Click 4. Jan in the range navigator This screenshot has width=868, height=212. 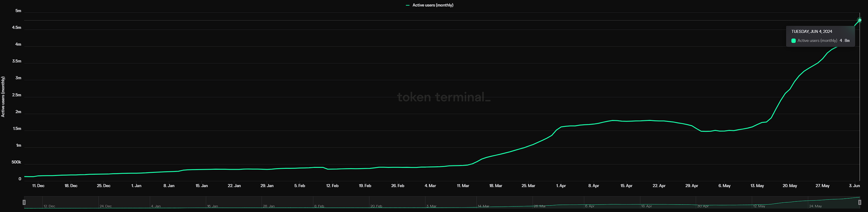click(x=156, y=206)
